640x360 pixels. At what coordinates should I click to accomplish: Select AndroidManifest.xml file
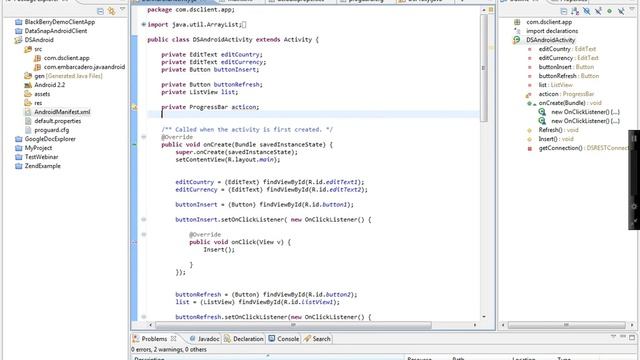(62, 112)
